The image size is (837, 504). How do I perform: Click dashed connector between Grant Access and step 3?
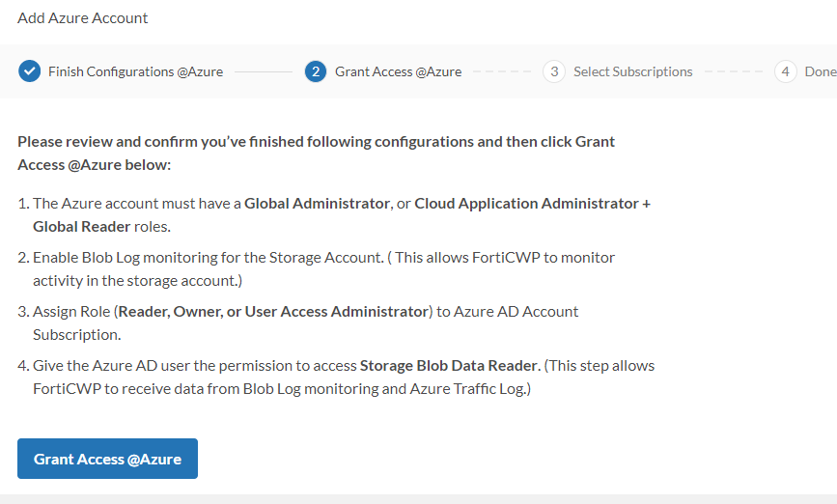point(502,72)
